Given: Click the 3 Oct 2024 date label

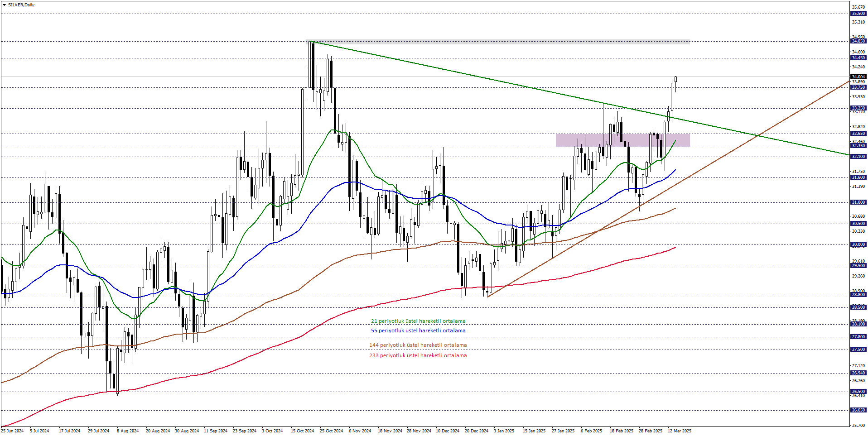Looking at the screenshot, I should tap(272, 431).
